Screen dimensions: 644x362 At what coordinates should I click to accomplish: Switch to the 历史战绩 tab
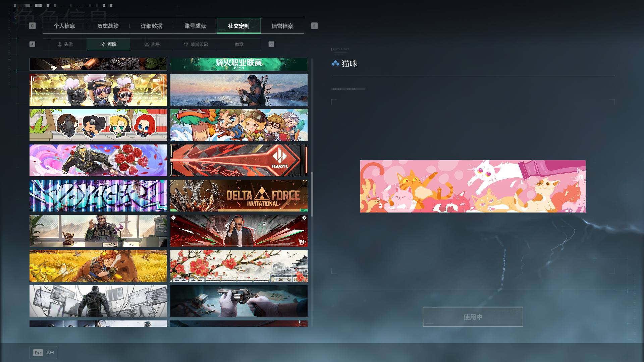[x=108, y=26]
